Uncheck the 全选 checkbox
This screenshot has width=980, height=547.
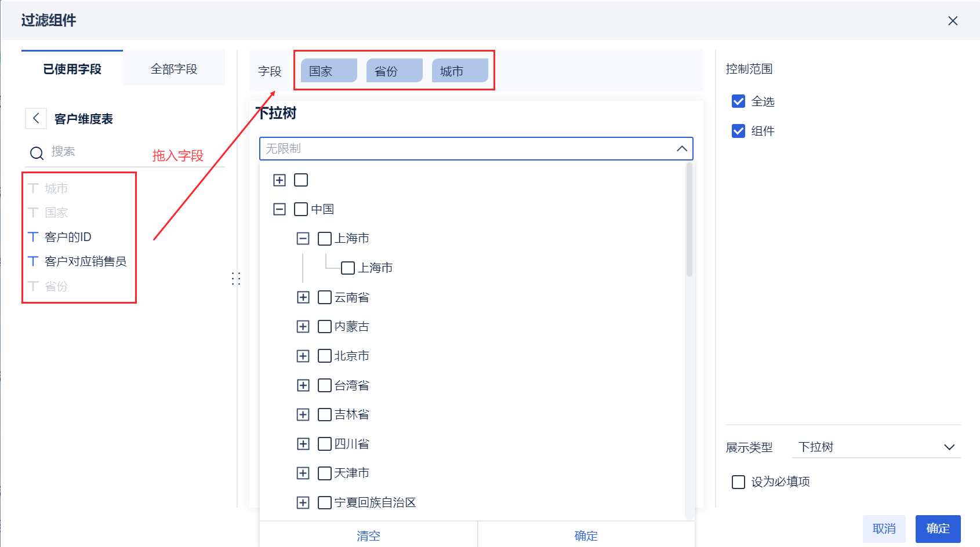(x=738, y=101)
